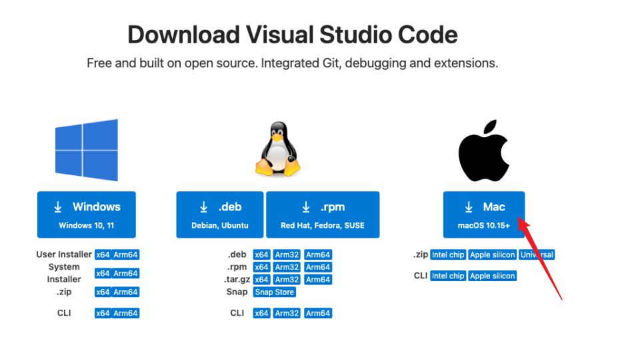Select Arm64 for the Linux .rpm row
The image size is (644, 339).
(x=318, y=268)
